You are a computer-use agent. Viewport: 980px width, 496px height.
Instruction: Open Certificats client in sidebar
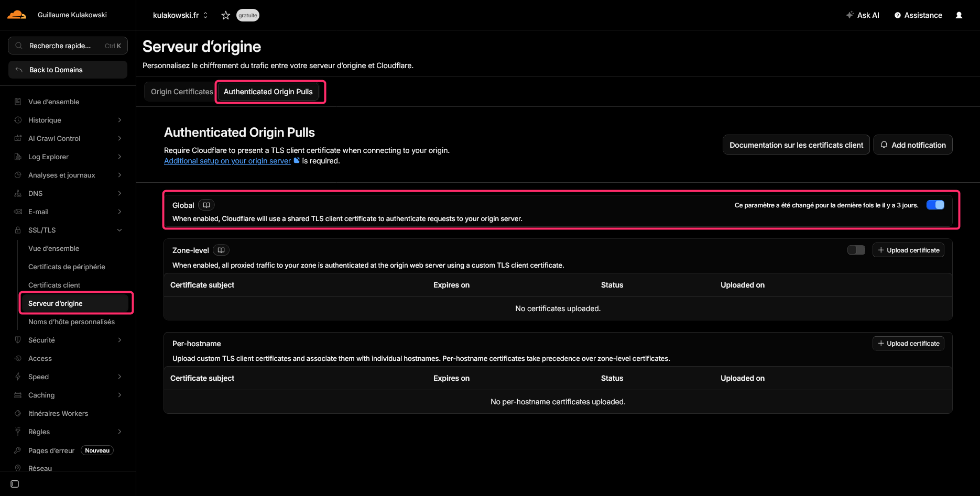pos(55,285)
